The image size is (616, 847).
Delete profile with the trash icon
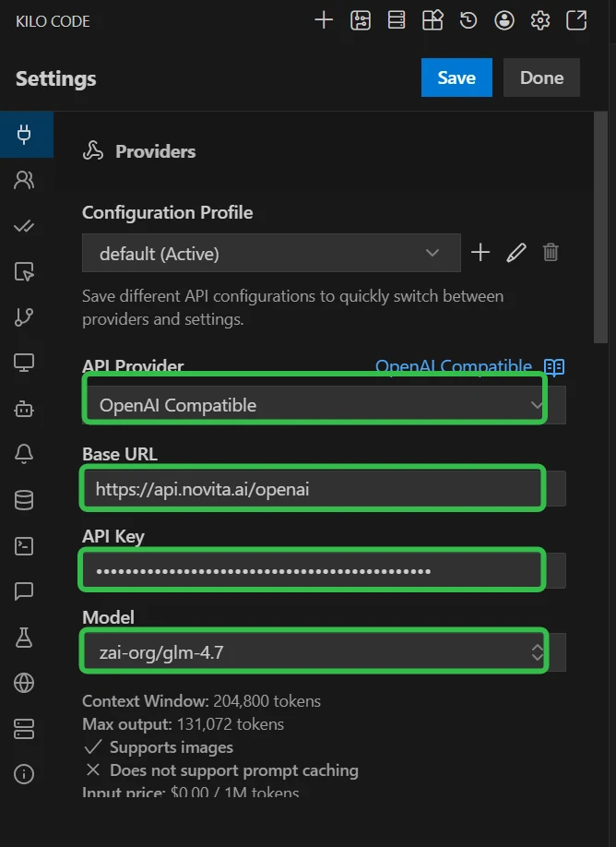(551, 252)
